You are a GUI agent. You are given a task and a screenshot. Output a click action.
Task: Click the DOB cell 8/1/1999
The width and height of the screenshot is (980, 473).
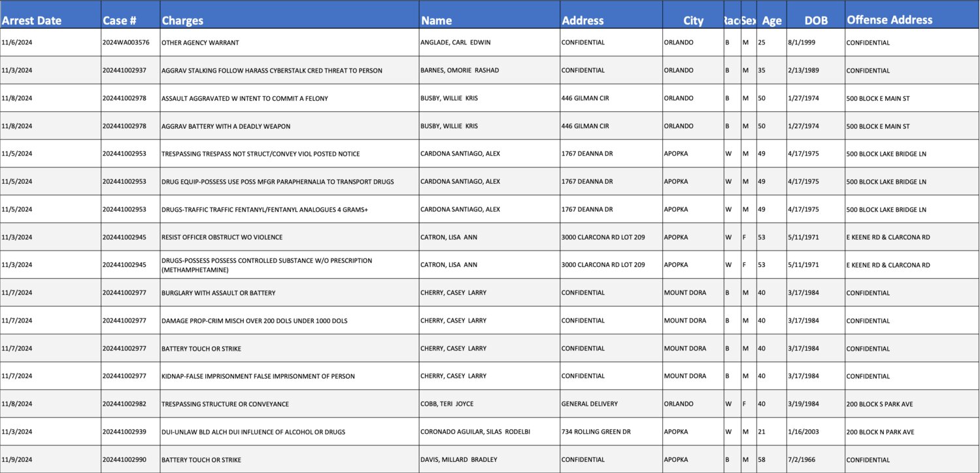point(815,43)
